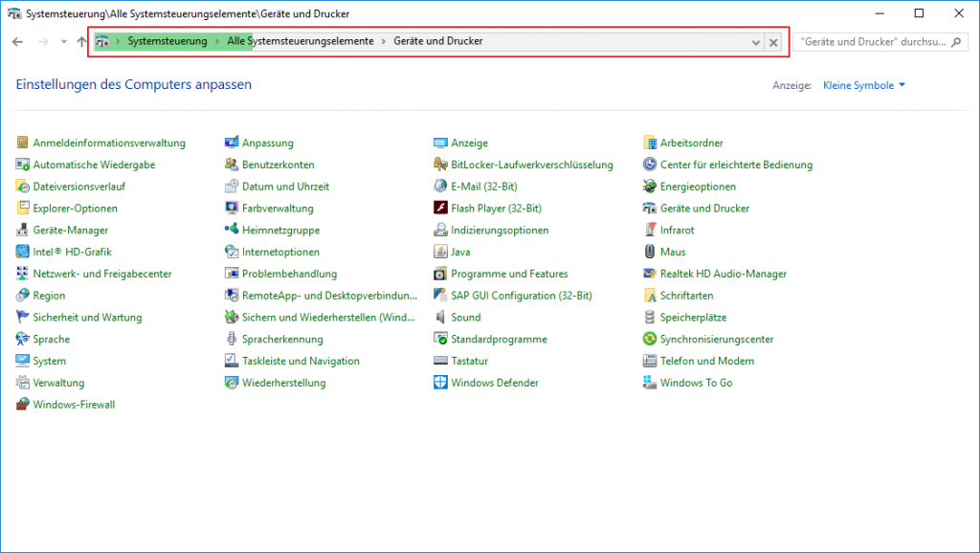The height and width of the screenshot is (553, 980).
Task: Open the recent locations dropdown arrow
Action: (64, 42)
